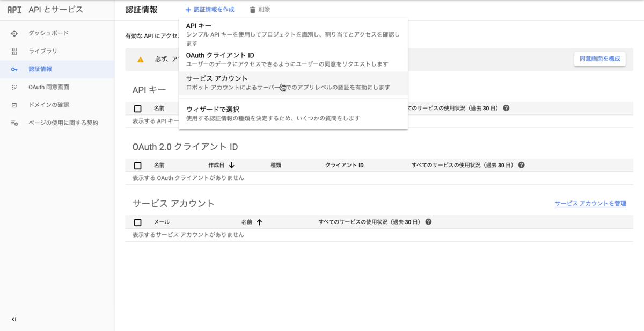Click the 認証情報を作成 button
Viewport: 644px width, 331px height.
[209, 10]
